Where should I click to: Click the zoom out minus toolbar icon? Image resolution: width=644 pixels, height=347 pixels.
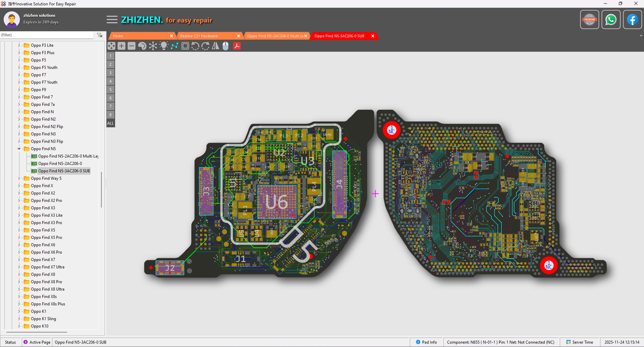tap(131, 46)
